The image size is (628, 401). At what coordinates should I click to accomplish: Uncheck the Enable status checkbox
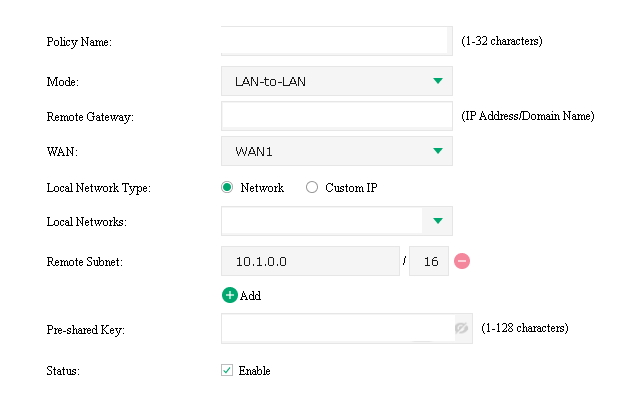point(227,371)
